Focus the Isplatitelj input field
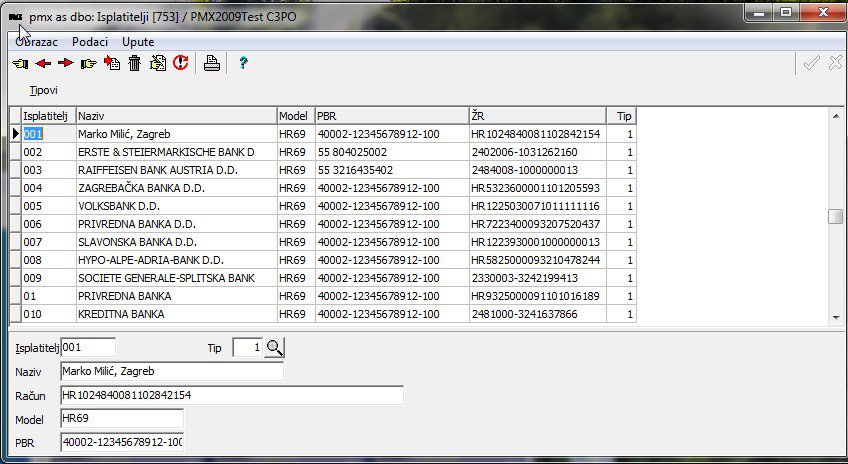This screenshot has height=464, width=848. (88, 347)
